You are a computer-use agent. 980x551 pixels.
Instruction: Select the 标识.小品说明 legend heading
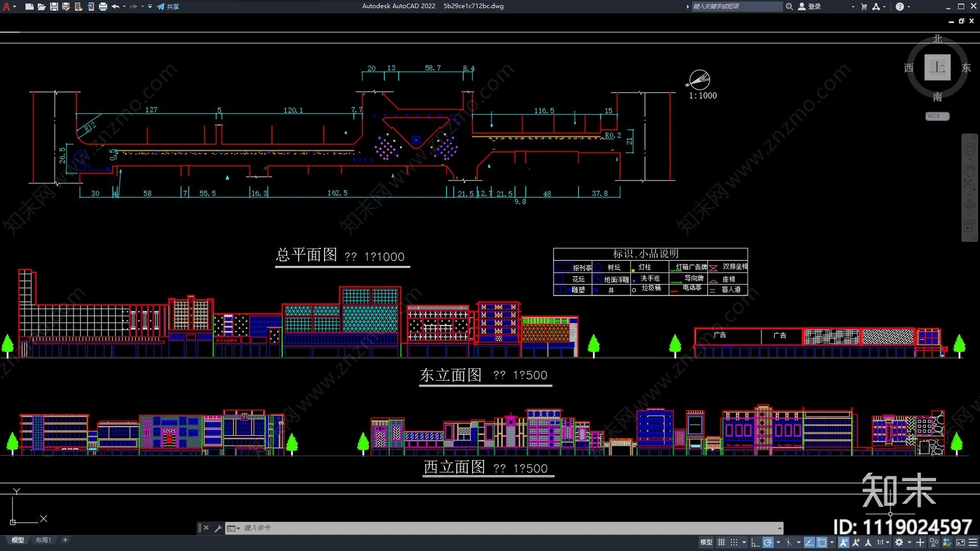[x=646, y=253]
